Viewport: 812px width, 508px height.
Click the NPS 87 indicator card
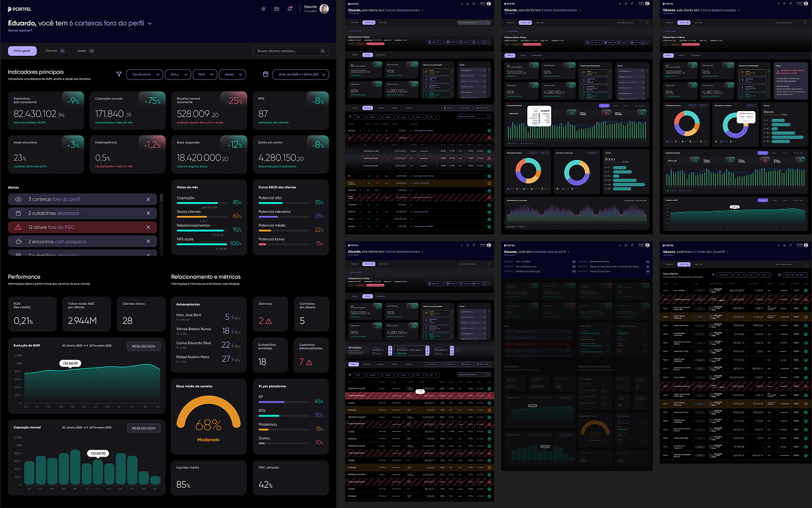[x=291, y=110]
